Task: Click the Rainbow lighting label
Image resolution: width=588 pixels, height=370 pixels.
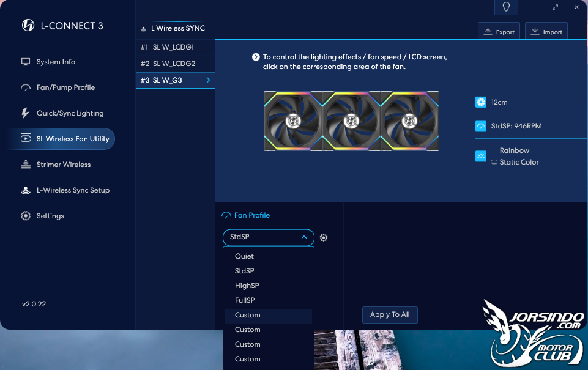Action: (x=514, y=150)
